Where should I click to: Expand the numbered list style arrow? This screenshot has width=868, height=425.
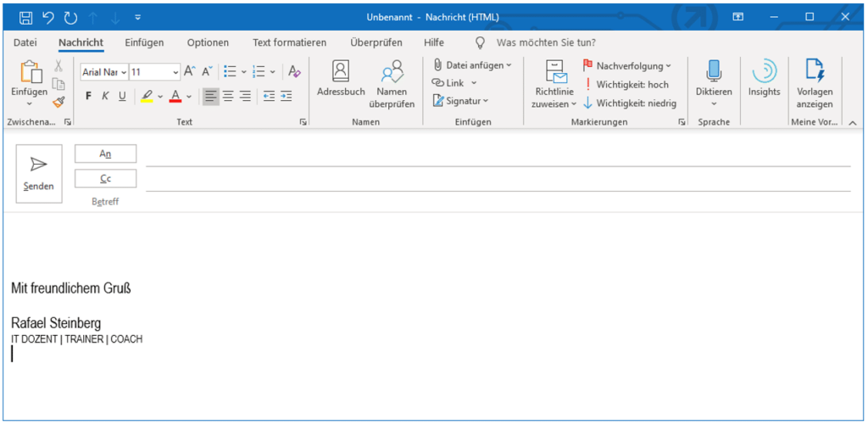[272, 71]
